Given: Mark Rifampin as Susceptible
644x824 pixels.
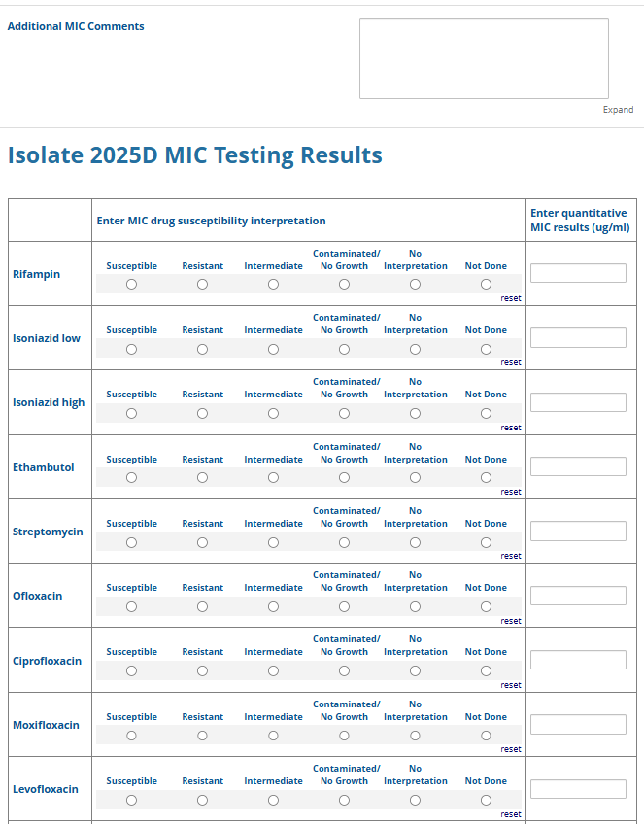Looking at the screenshot, I should 131,285.
